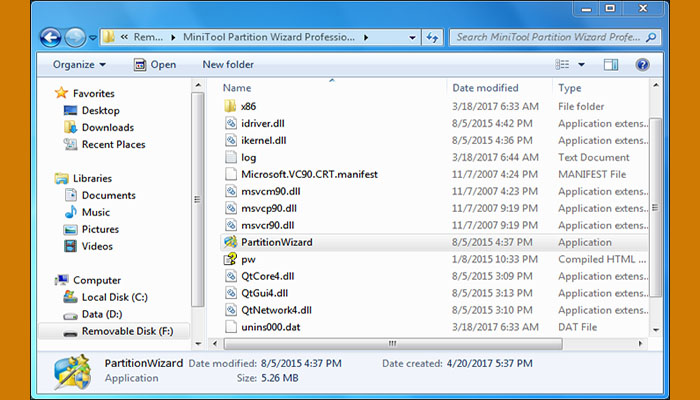
Task: Click the Forward navigation arrow
Action: (75, 38)
